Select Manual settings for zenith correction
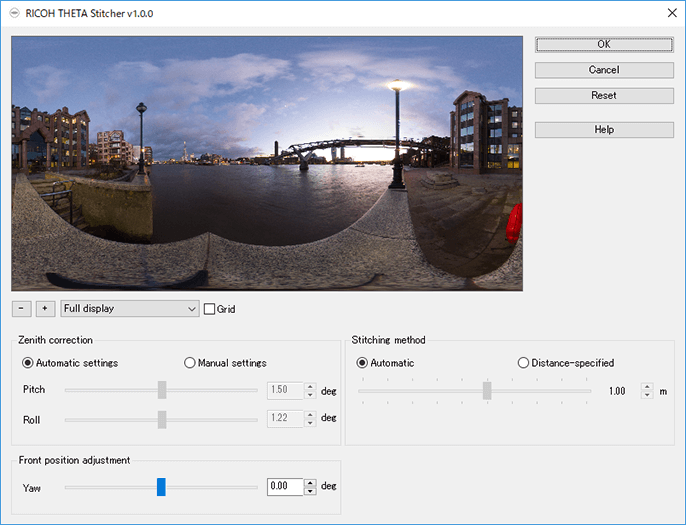 click(190, 363)
